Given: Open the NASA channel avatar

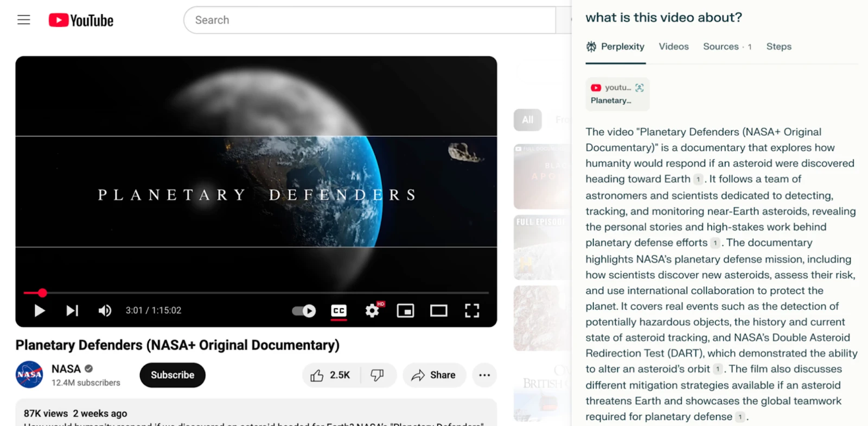Looking at the screenshot, I should (29, 374).
